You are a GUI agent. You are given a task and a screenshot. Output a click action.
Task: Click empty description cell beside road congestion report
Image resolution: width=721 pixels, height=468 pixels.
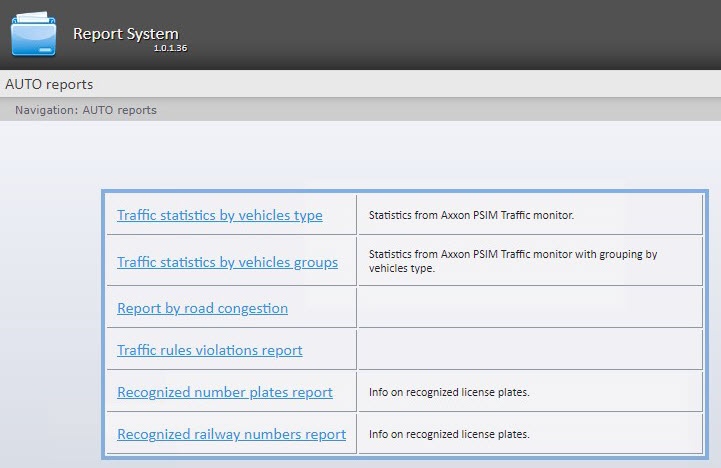(x=530, y=308)
